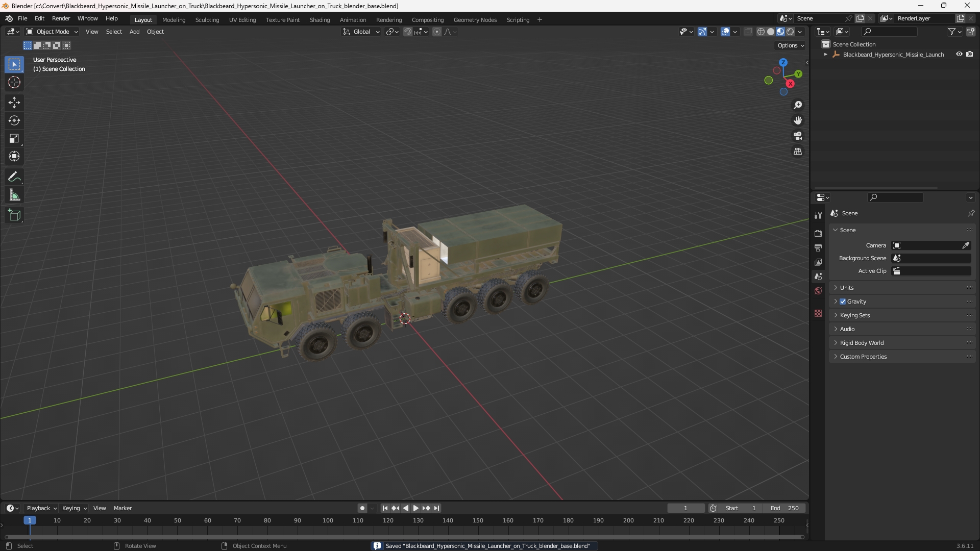Open the Render properties tab
The image size is (980, 551).
point(818,233)
